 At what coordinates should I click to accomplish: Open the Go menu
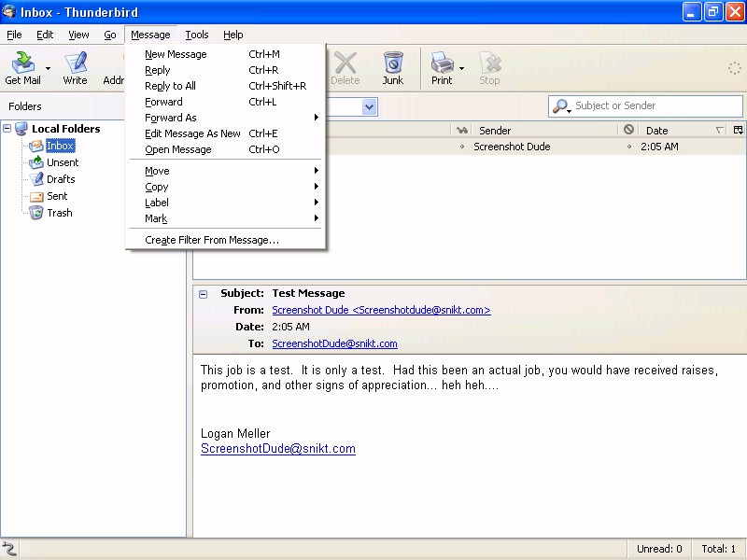[110, 35]
